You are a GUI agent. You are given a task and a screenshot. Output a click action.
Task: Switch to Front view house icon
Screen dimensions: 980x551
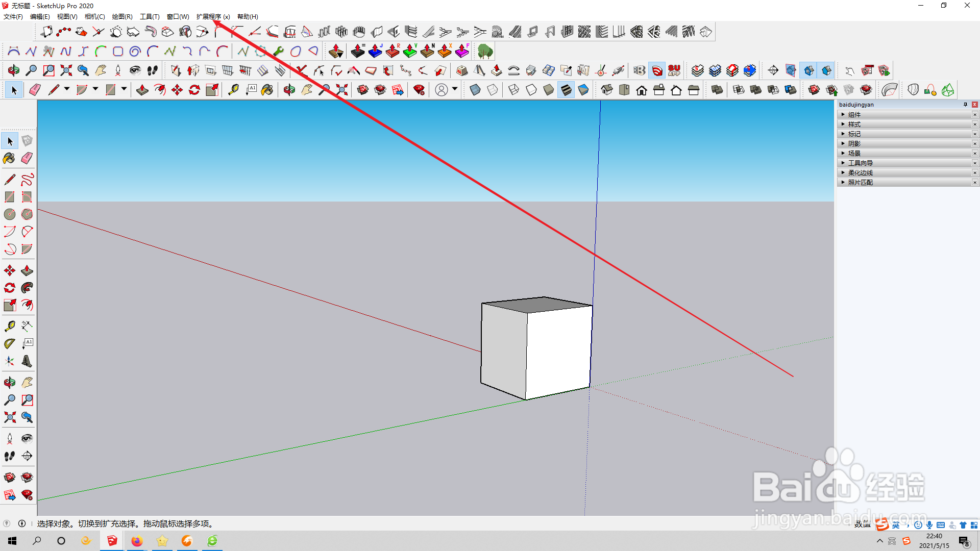point(642,90)
